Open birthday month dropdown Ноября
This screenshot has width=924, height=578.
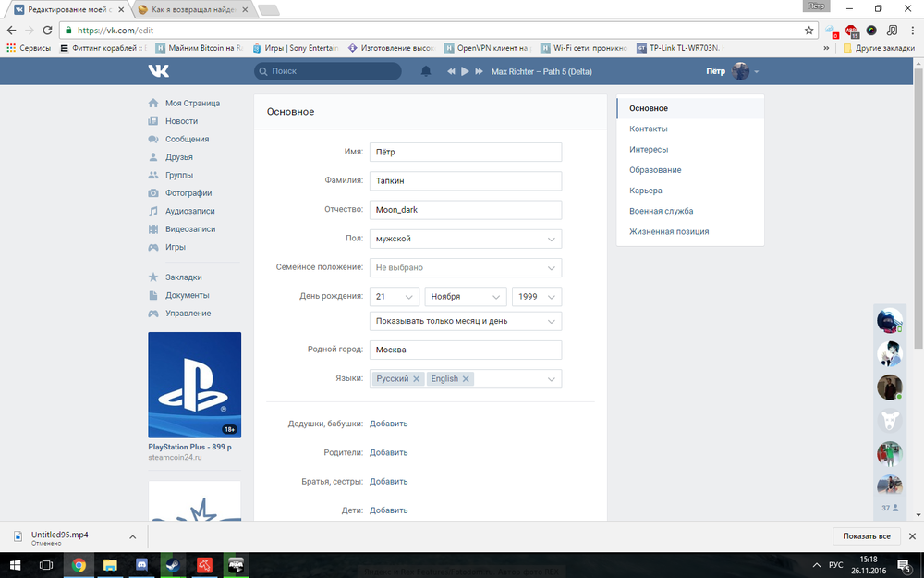tap(466, 297)
